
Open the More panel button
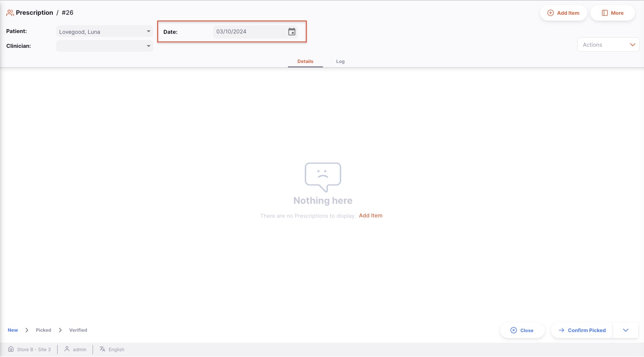(612, 13)
